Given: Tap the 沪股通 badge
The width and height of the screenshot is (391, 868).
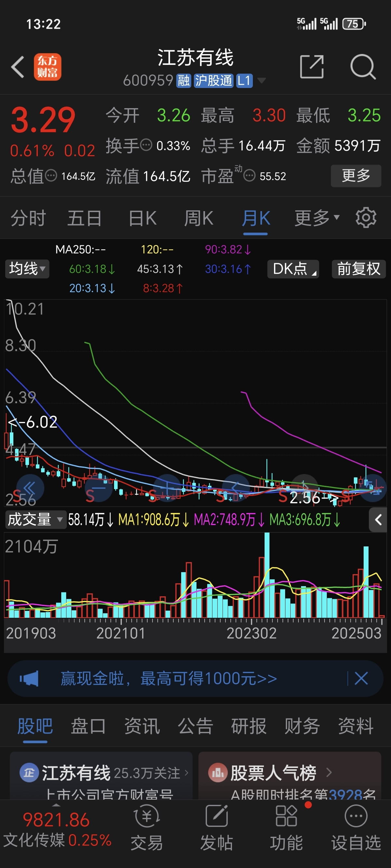Looking at the screenshot, I should click(x=214, y=80).
